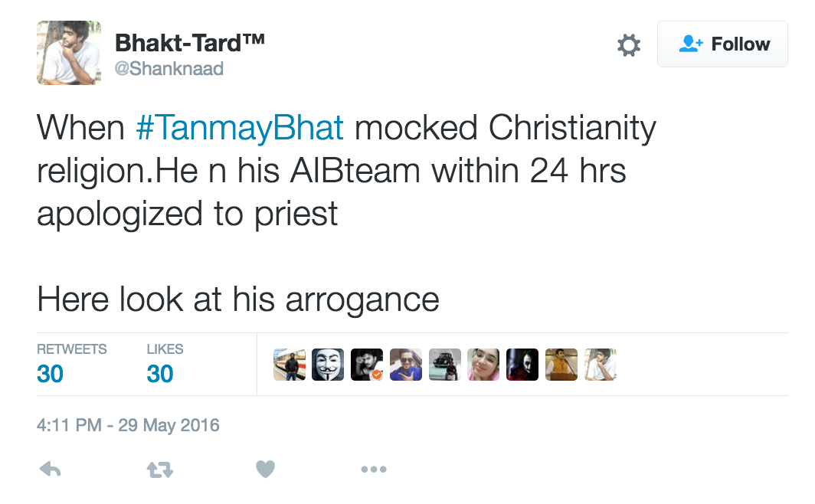The height and width of the screenshot is (504, 815).
Task: Click avatar of man beside train
Action: click(290, 365)
